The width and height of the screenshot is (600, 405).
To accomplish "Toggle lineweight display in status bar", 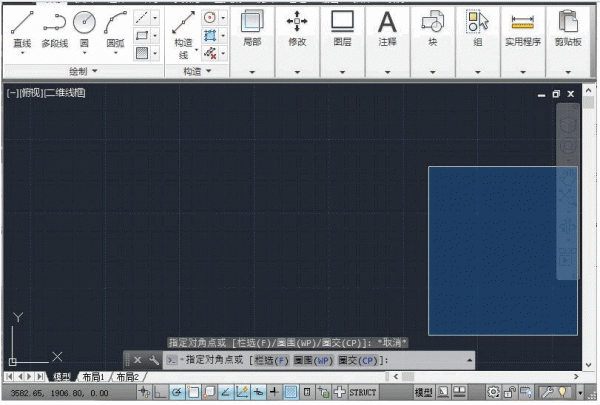I will tap(274, 392).
